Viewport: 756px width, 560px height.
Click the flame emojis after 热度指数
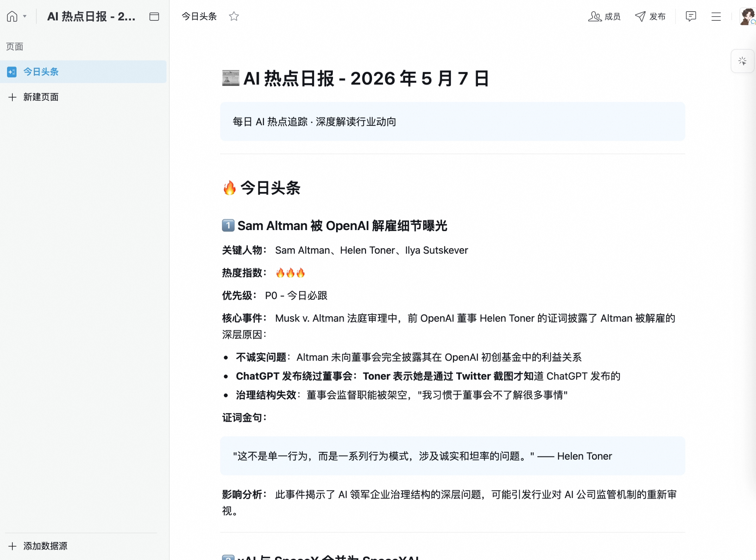(x=290, y=273)
